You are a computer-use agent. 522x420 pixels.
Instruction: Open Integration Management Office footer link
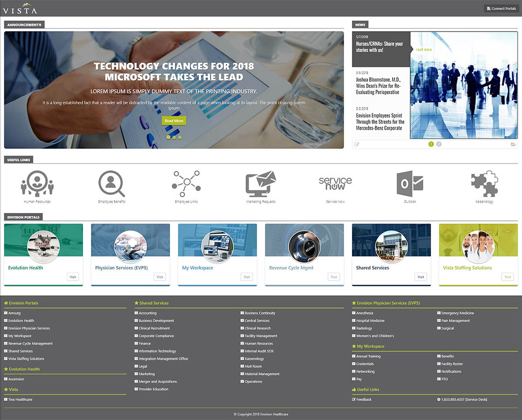click(163, 359)
